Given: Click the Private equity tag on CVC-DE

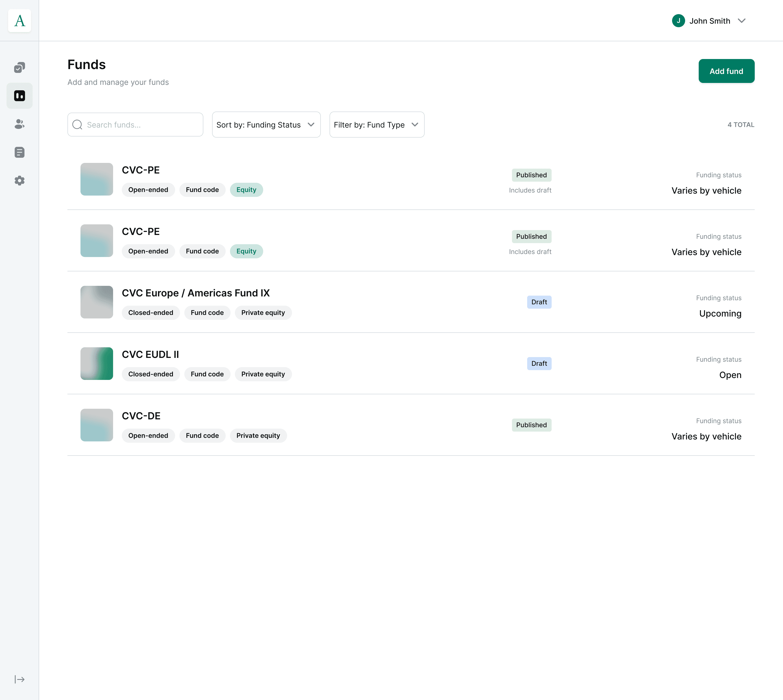Looking at the screenshot, I should pos(258,436).
